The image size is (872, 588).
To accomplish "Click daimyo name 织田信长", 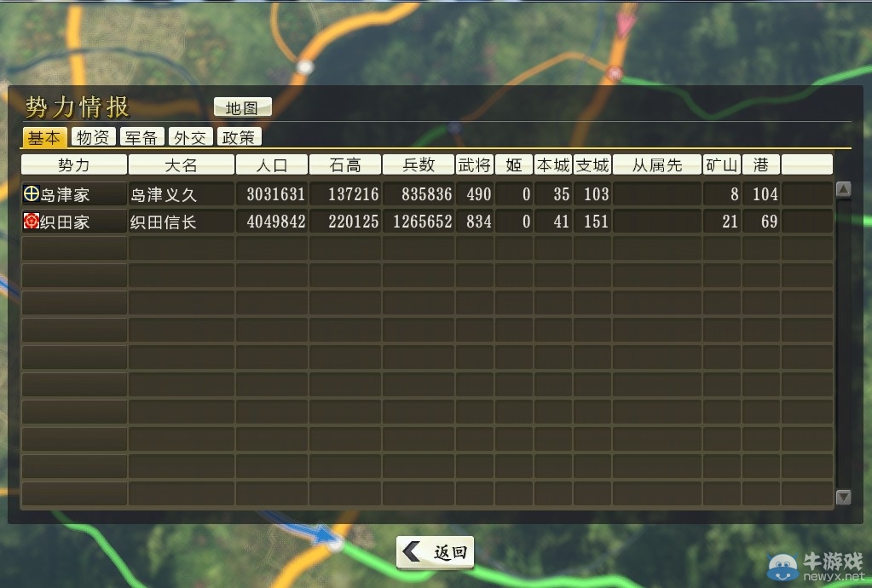I will point(164,222).
